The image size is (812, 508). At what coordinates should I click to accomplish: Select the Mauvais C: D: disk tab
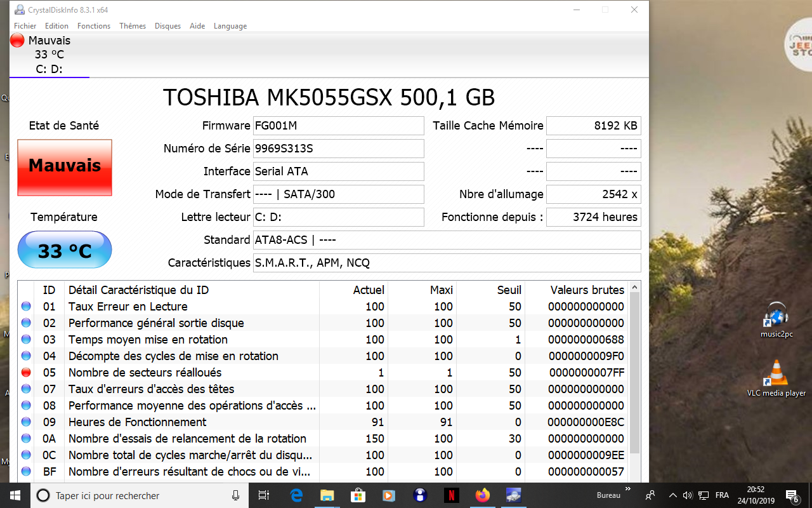pos(49,55)
